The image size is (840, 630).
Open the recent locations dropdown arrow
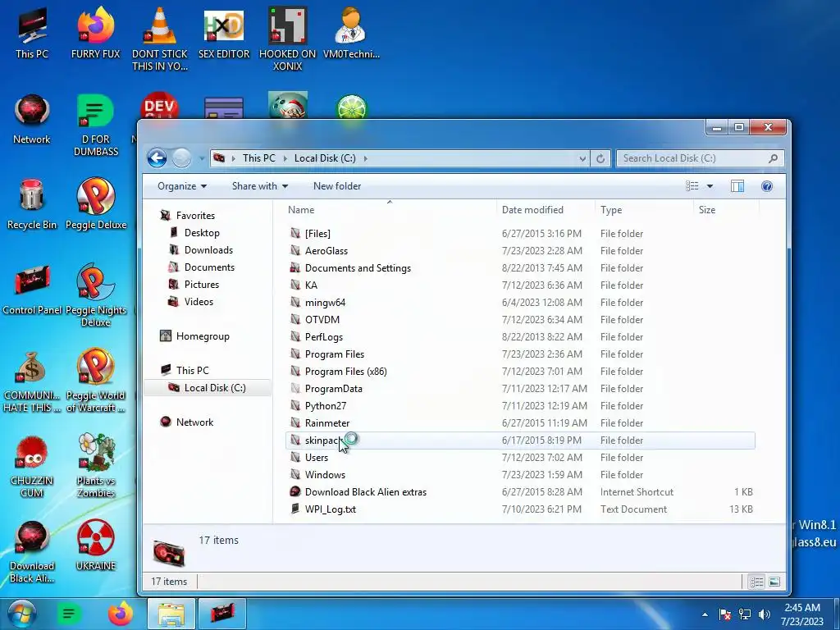202,158
